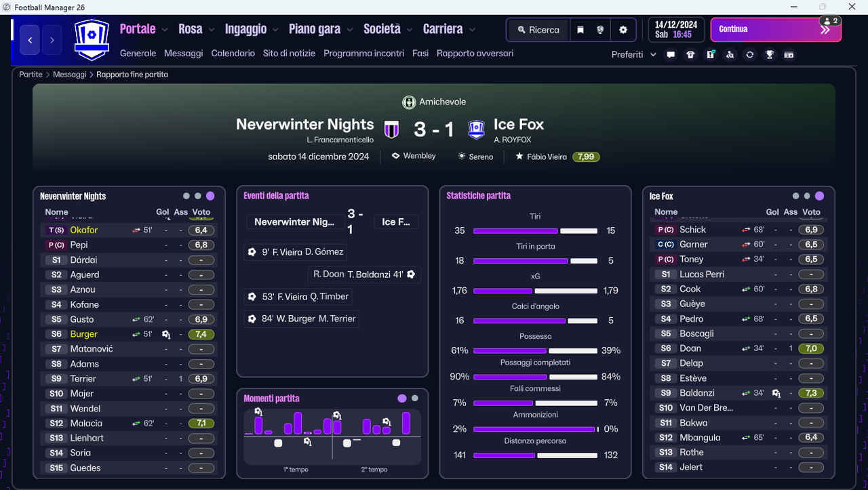The width and height of the screenshot is (868, 490).
Task: Open the Rapporto avversari tab
Action: (475, 54)
